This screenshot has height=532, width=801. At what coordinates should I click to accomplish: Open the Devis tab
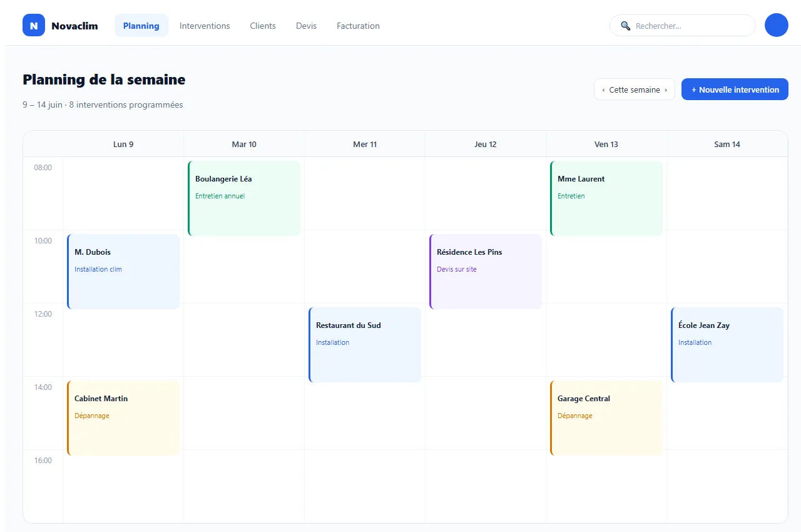tap(307, 26)
